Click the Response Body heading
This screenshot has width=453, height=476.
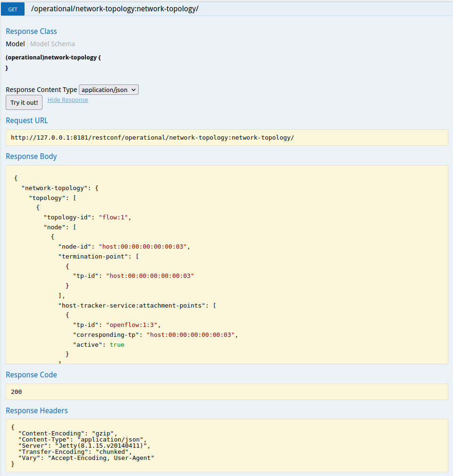pos(31,156)
